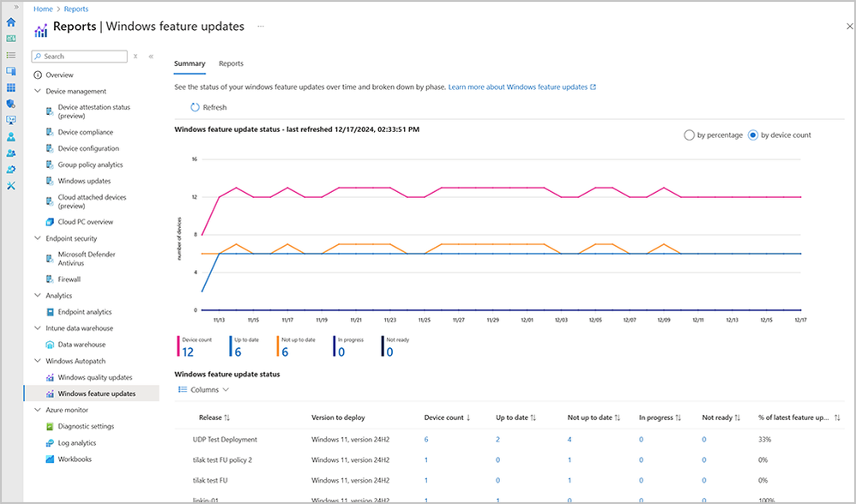Click the Log analytics icon
Image resolution: width=856 pixels, height=504 pixels.
point(50,443)
